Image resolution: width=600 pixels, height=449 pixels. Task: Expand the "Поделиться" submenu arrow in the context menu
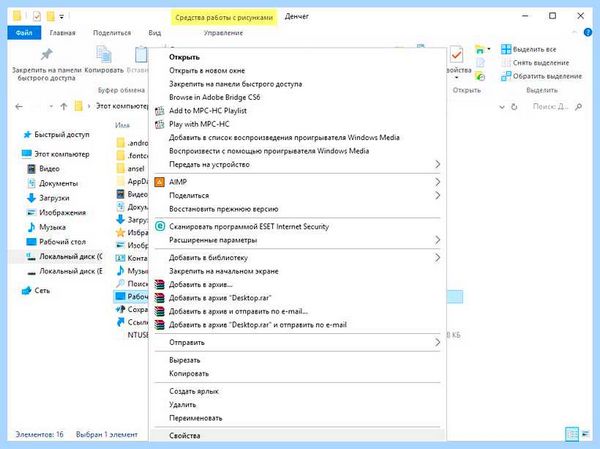point(437,195)
